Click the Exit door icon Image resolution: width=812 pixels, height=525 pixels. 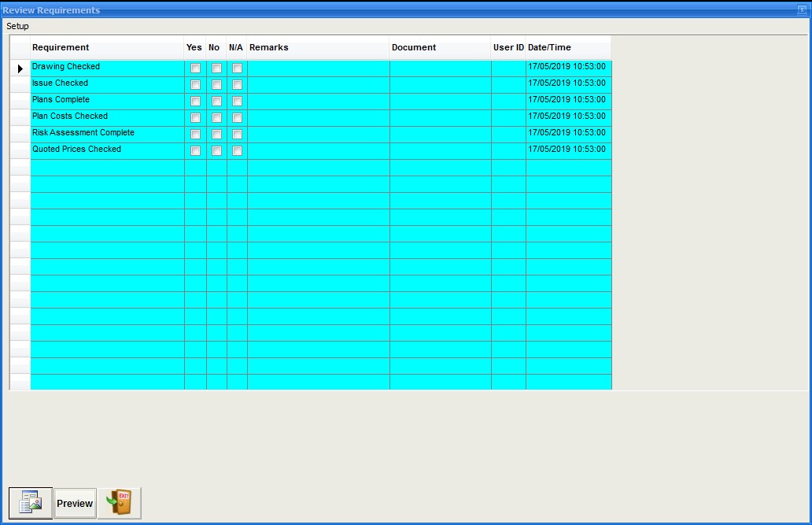tap(120, 503)
